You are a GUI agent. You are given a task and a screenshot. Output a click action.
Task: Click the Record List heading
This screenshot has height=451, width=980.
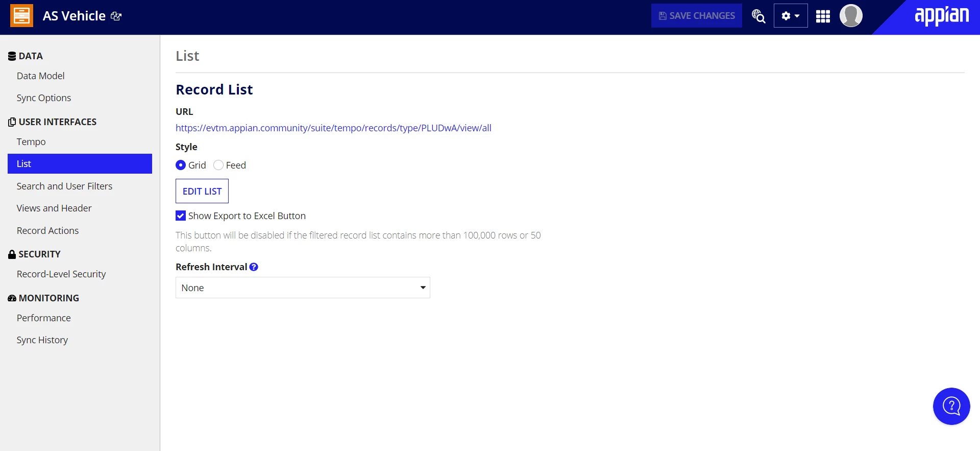214,89
